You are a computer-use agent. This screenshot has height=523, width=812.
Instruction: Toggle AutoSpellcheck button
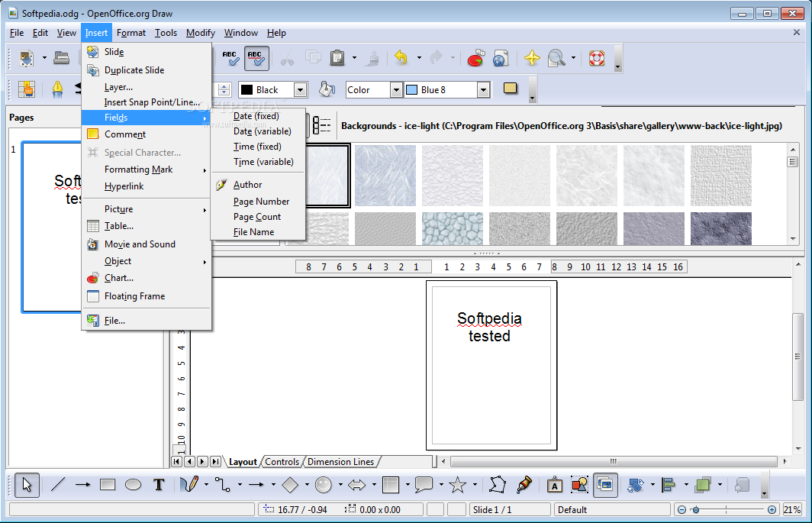256,57
